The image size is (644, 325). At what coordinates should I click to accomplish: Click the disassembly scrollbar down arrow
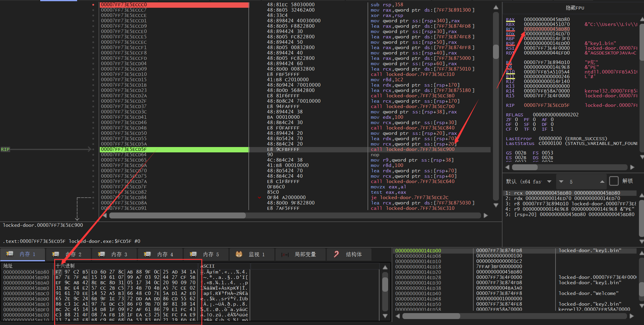(x=496, y=205)
